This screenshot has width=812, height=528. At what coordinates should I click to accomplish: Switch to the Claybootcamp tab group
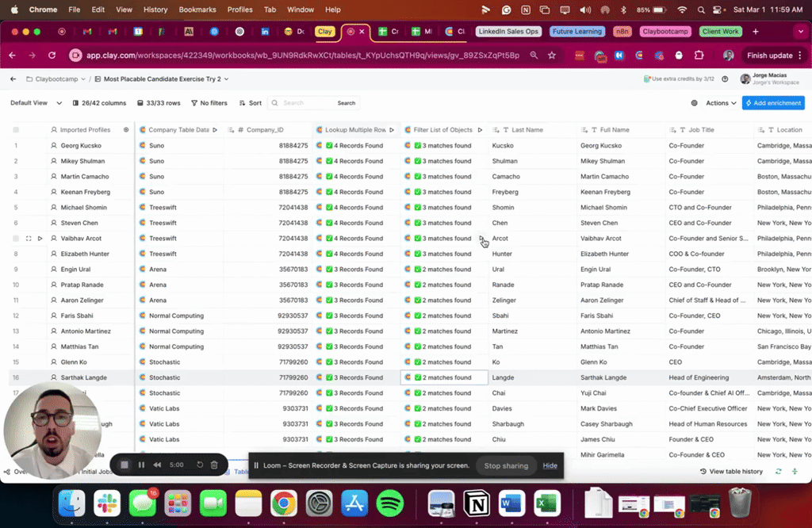pos(665,32)
